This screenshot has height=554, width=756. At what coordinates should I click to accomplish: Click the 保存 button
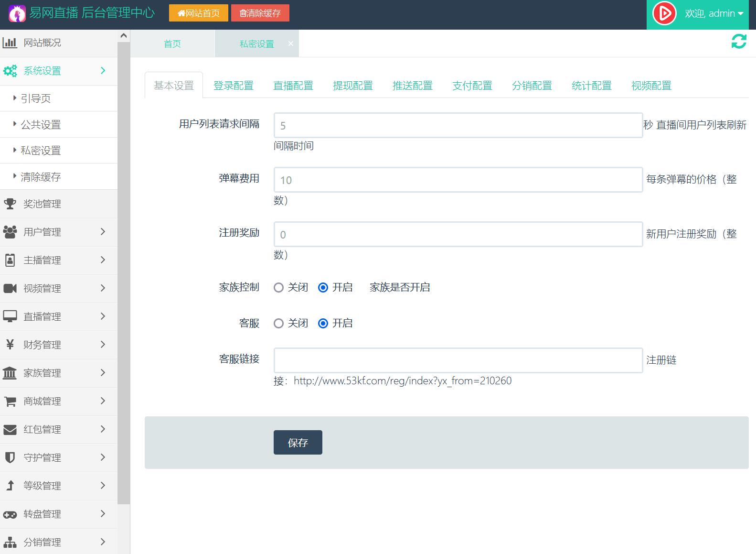pyautogui.click(x=298, y=443)
